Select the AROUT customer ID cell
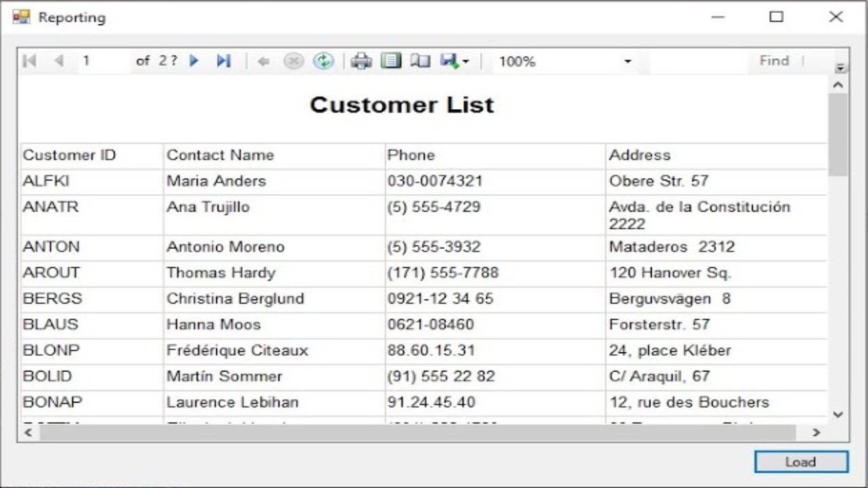The height and width of the screenshot is (488, 868). coord(92,274)
